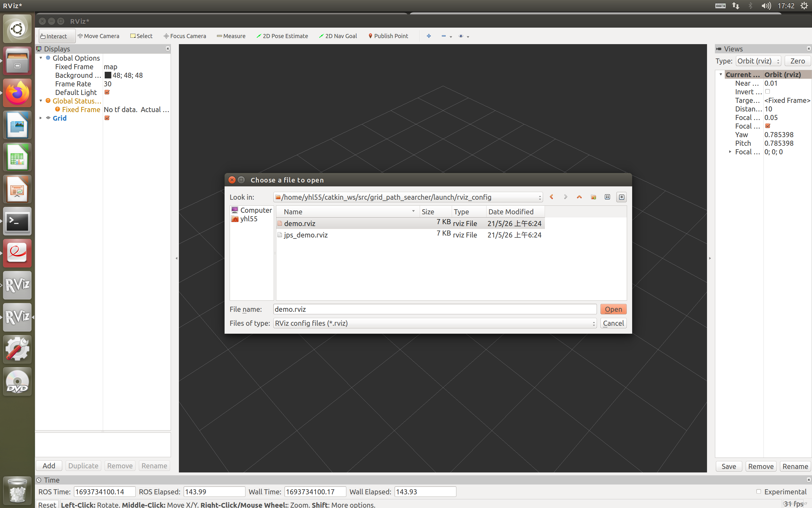The height and width of the screenshot is (508, 812).
Task: Pick the Measure tool
Action: [x=231, y=36]
